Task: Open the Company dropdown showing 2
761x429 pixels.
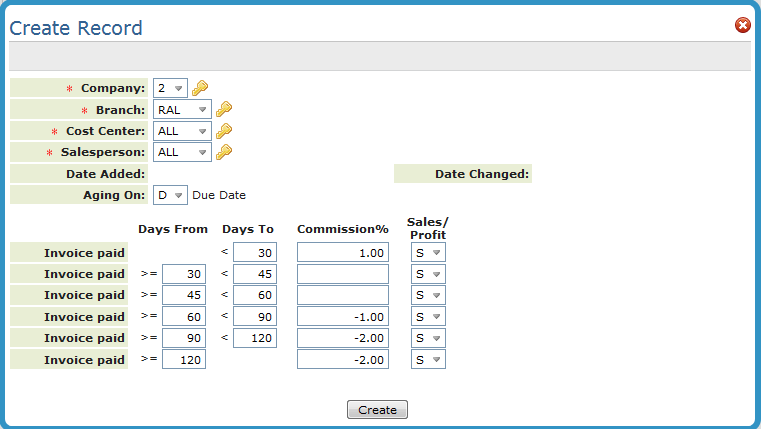Action: click(170, 88)
